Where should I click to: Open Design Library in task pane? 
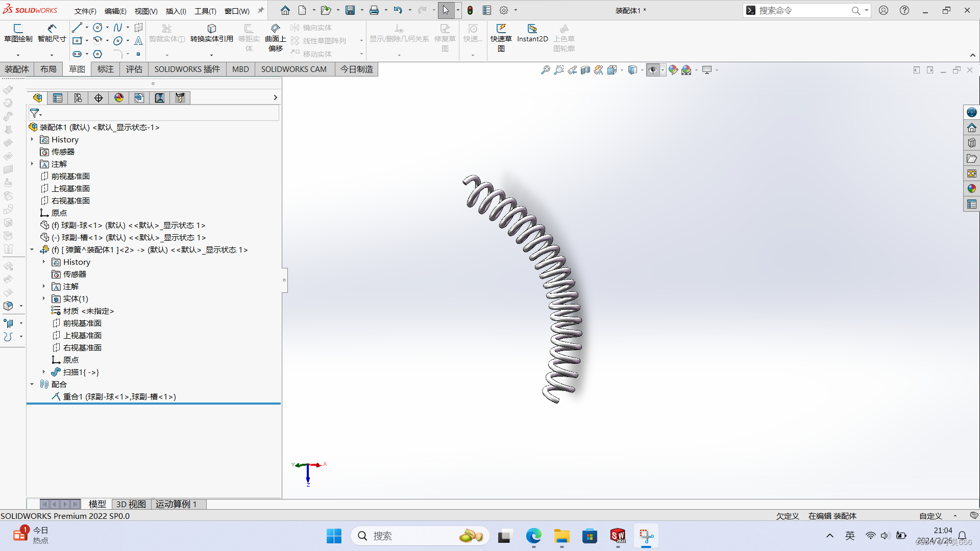point(971,143)
